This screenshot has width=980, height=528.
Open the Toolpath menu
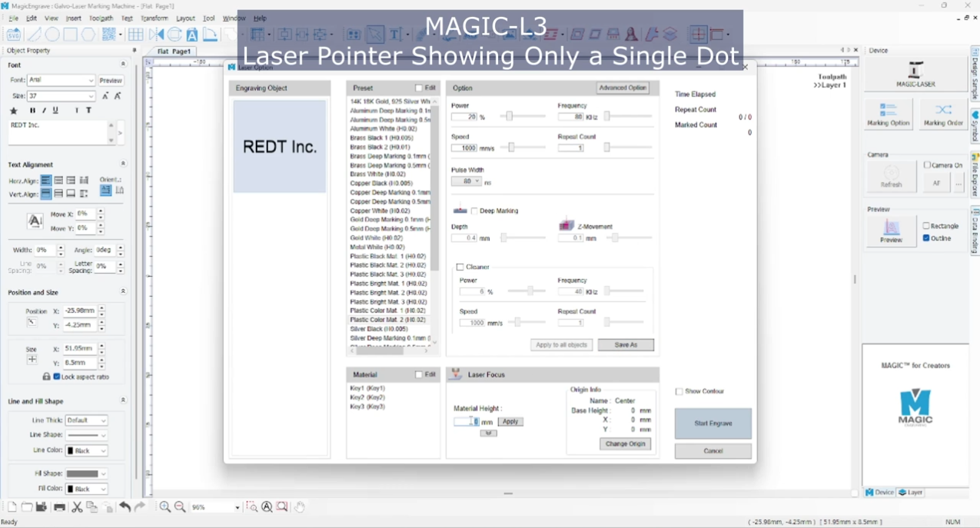click(x=101, y=18)
